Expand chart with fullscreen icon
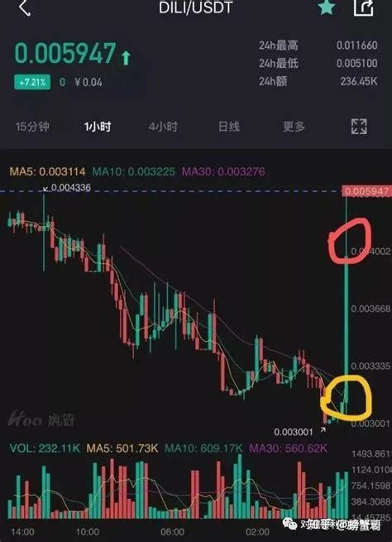Viewport: 392px width, 542px height. tap(359, 127)
